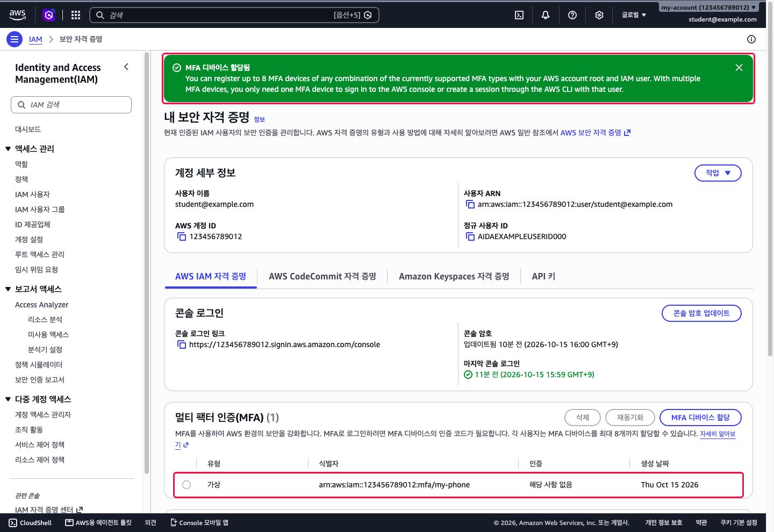774x532 pixels.
Task: Copy the AWS account ID 123456789012
Action: pyautogui.click(x=182, y=236)
